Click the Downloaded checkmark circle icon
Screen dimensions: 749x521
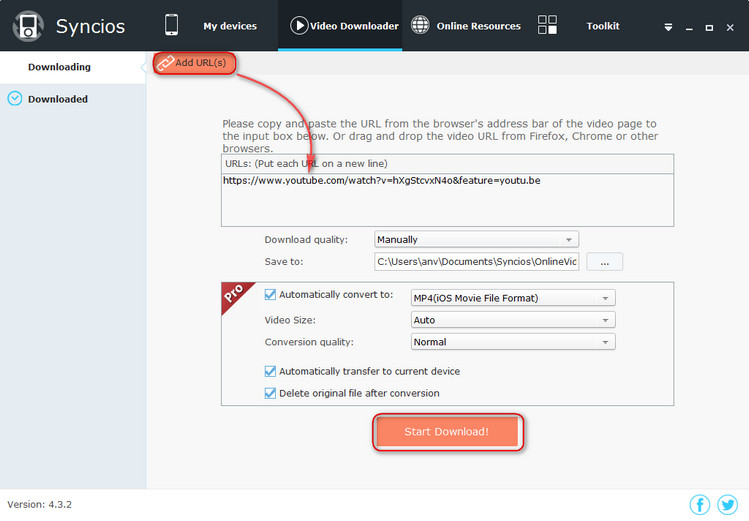pyautogui.click(x=15, y=98)
